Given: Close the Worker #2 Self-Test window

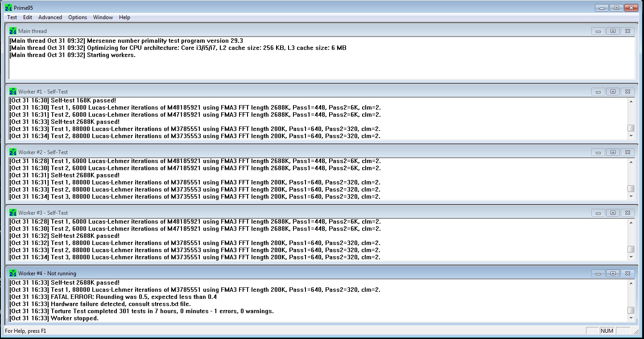Looking at the screenshot, I should (x=627, y=152).
